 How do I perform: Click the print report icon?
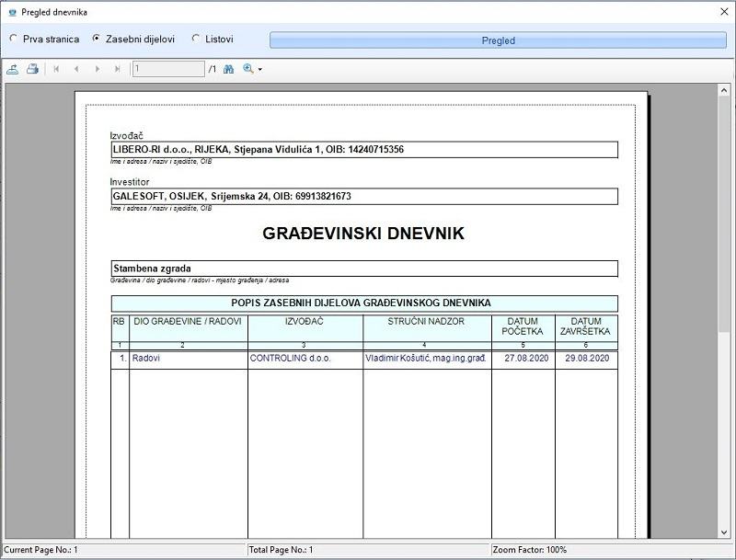tap(32, 69)
